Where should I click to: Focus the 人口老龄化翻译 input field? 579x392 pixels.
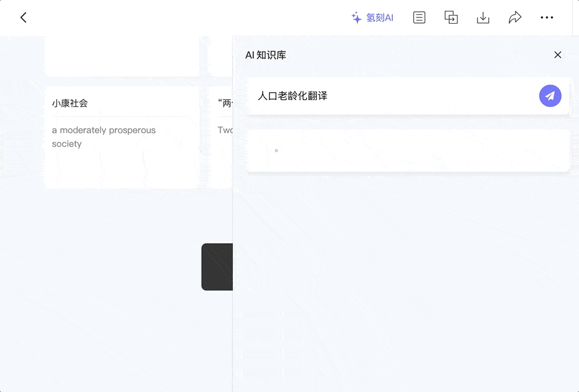392,96
